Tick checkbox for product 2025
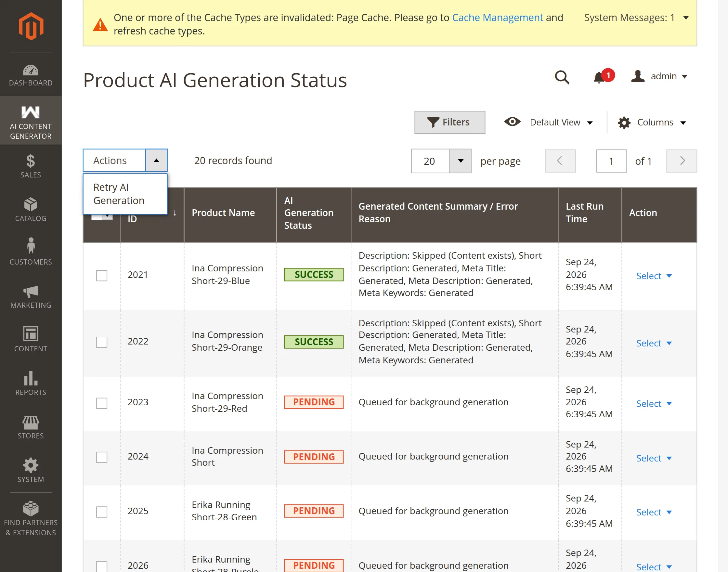Image resolution: width=728 pixels, height=572 pixels. [101, 512]
